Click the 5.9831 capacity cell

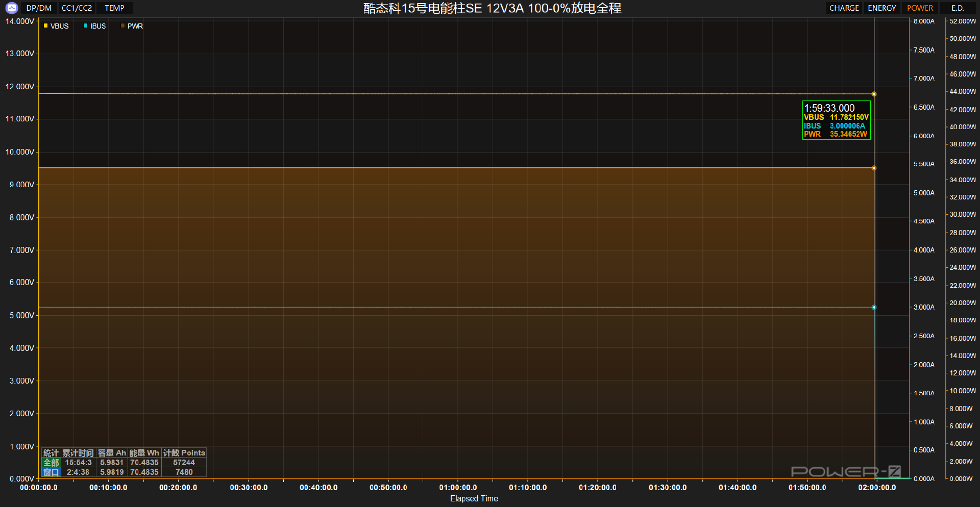click(x=112, y=463)
